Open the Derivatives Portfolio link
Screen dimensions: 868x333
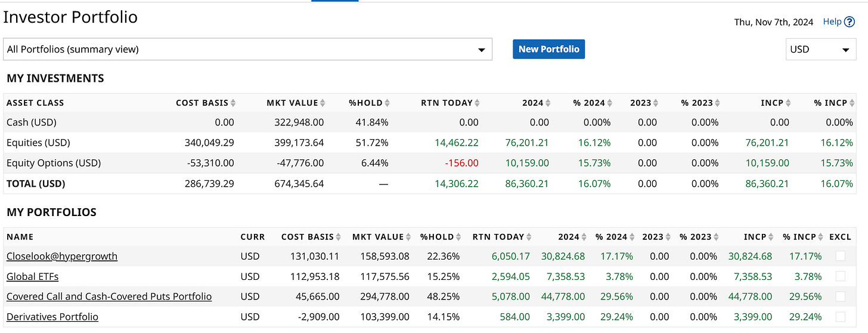52,317
